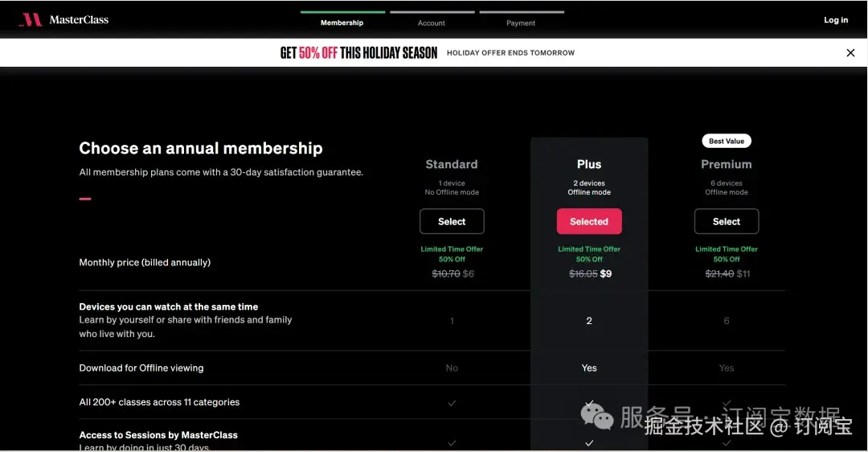This screenshot has height=452, width=868.
Task: Click the Selected button for Plus
Action: 589,221
